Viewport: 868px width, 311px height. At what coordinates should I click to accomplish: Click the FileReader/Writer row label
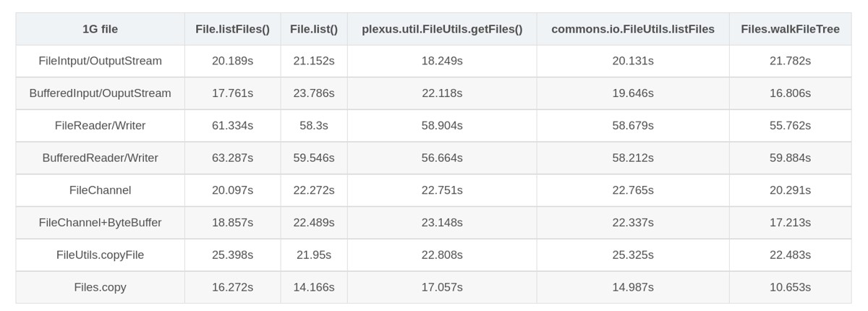pos(100,125)
